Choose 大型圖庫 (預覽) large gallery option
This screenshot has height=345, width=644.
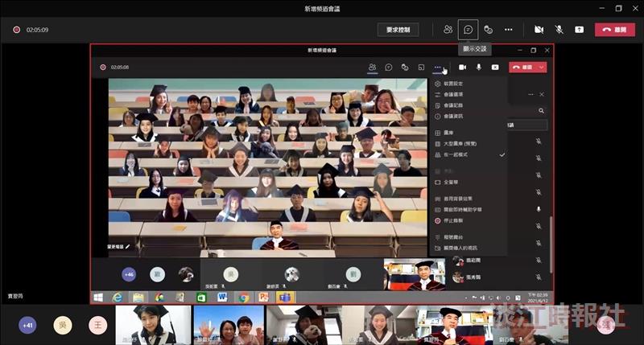click(x=469, y=144)
